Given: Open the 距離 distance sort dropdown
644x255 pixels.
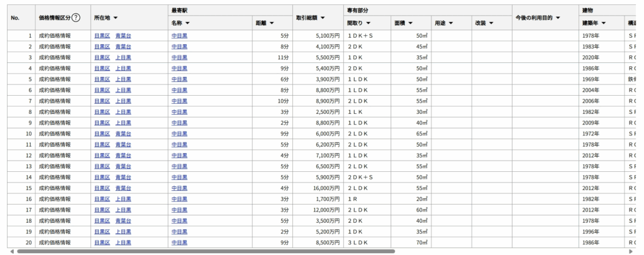Looking at the screenshot, I should (272, 23).
